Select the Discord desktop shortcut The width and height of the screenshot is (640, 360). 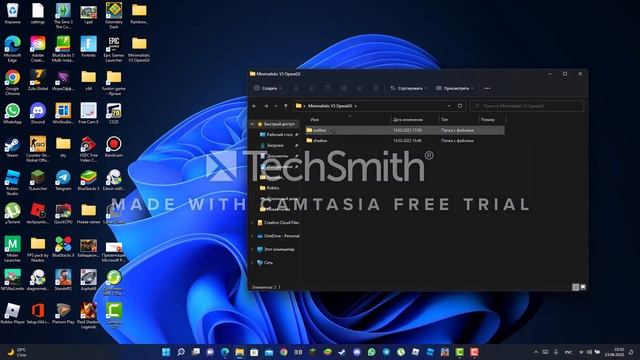38,113
